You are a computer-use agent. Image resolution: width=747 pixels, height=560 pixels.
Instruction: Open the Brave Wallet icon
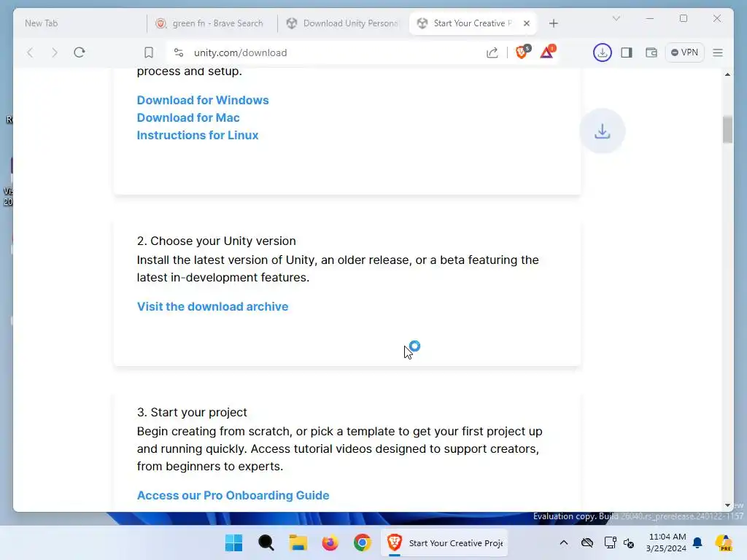(651, 52)
